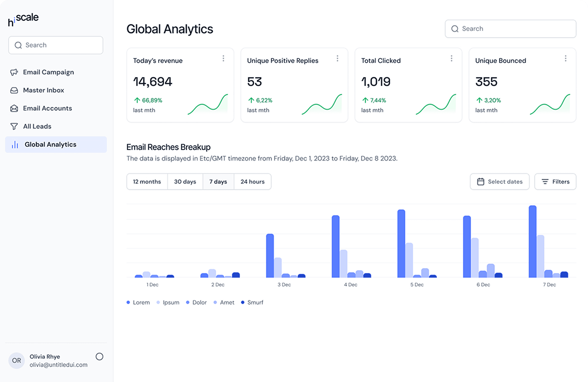This screenshot has height=382, width=588.
Task: Toggle the Lorem legend series
Action: [138, 302]
